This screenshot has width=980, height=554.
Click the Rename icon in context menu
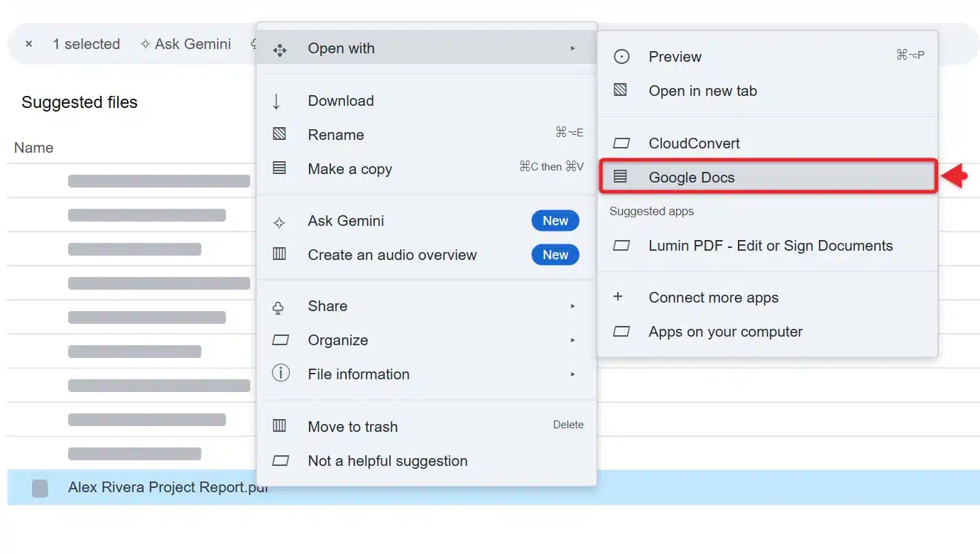point(279,134)
